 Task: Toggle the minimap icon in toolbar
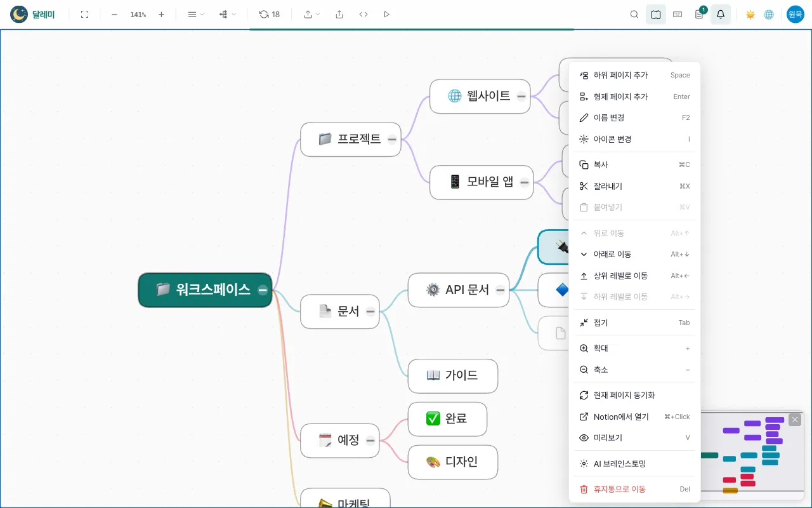(x=656, y=15)
